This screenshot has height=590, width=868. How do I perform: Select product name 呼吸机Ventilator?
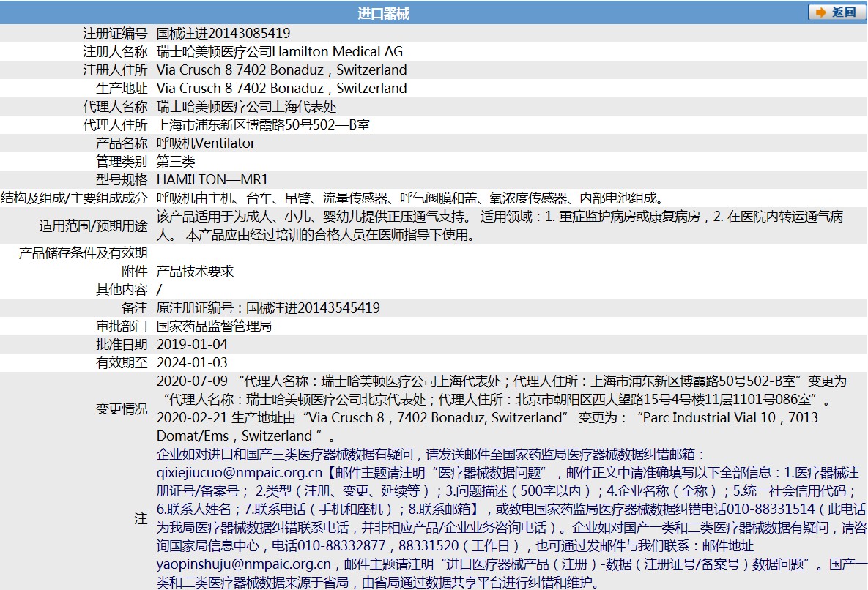tap(206, 143)
